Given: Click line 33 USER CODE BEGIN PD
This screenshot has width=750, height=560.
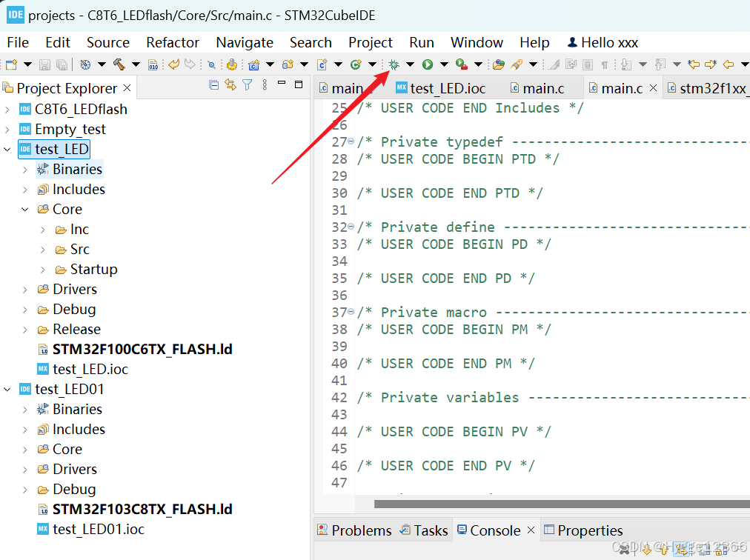Looking at the screenshot, I should [454, 244].
